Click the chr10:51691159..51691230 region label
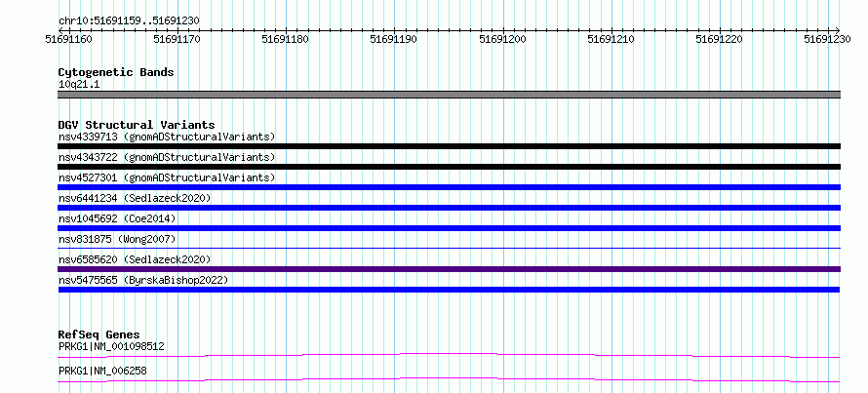This screenshot has height=393, width=868. 129,20
